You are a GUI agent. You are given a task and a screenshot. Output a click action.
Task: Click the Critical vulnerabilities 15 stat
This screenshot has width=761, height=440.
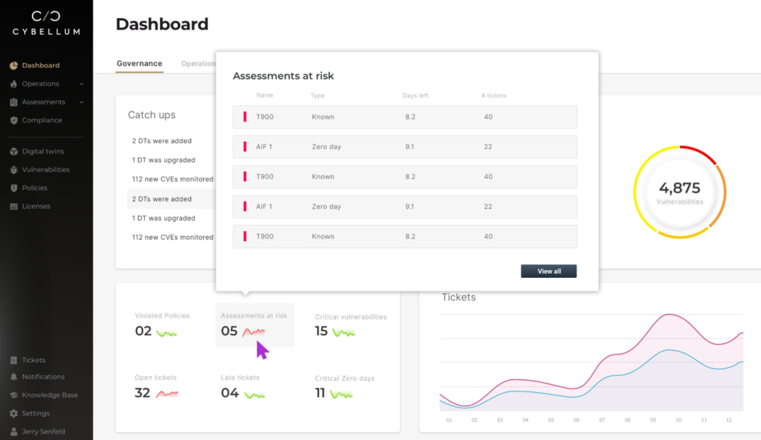350,326
